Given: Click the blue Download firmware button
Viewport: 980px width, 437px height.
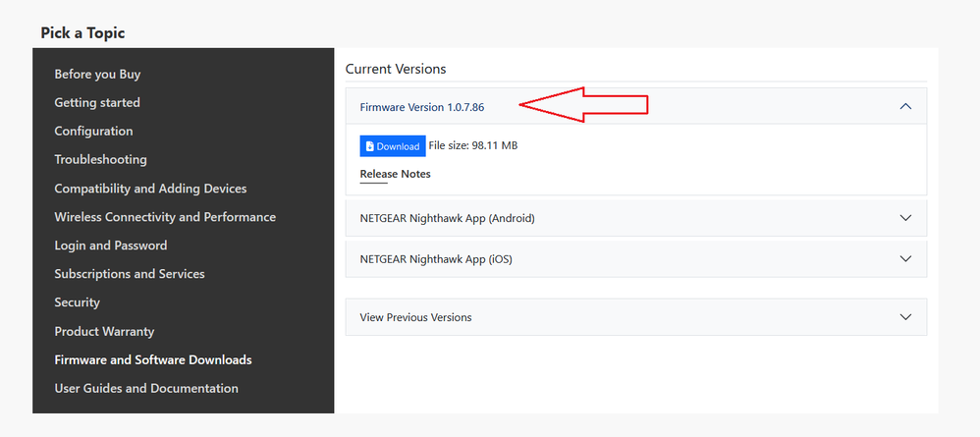Looking at the screenshot, I should click(x=393, y=146).
